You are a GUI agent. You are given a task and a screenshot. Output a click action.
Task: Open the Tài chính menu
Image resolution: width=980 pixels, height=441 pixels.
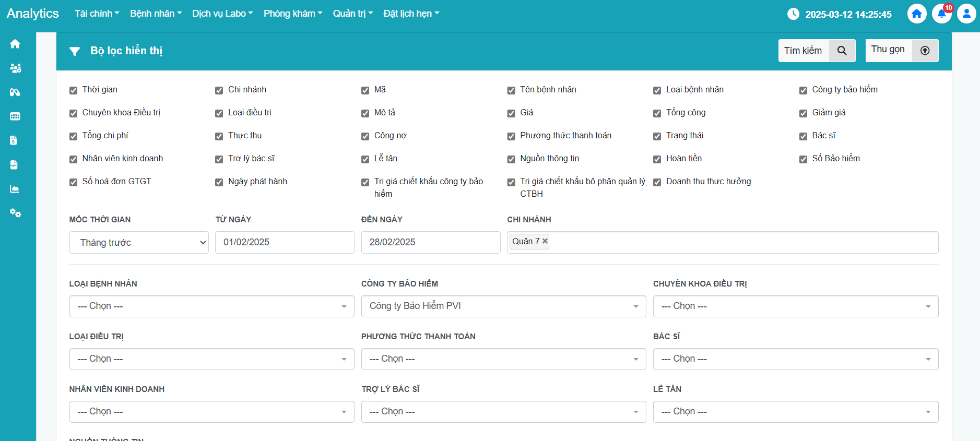[x=97, y=14]
